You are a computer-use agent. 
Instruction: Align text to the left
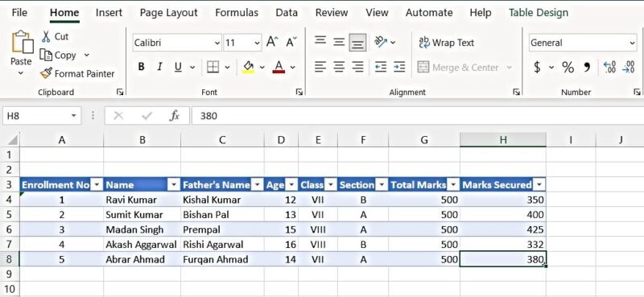[x=320, y=67]
